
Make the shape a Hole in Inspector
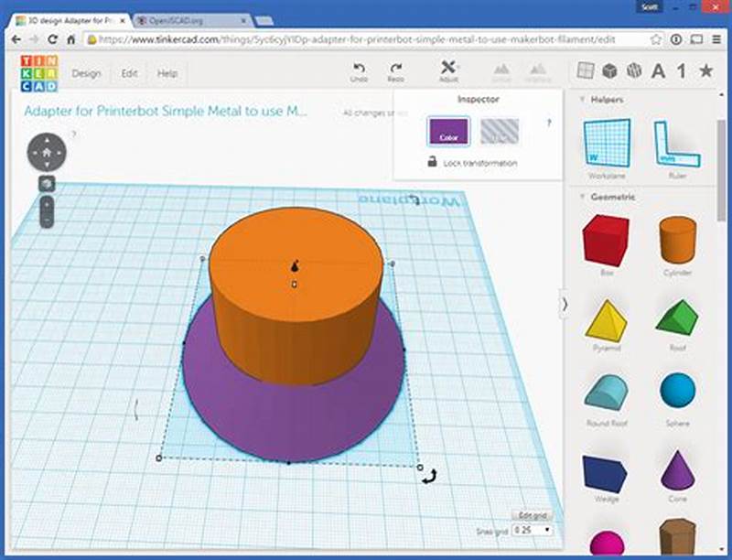(x=498, y=131)
